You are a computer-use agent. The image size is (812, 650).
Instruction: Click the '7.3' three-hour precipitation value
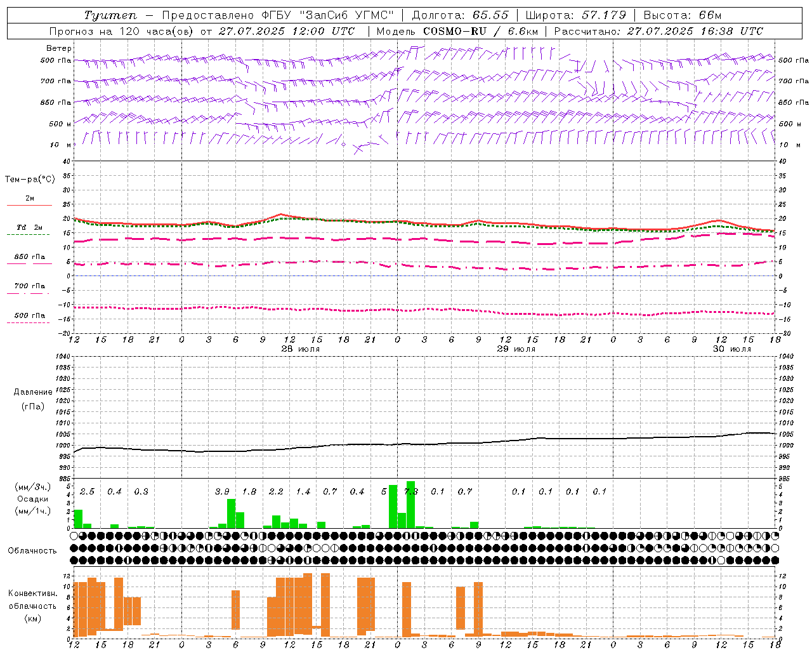pos(411,491)
